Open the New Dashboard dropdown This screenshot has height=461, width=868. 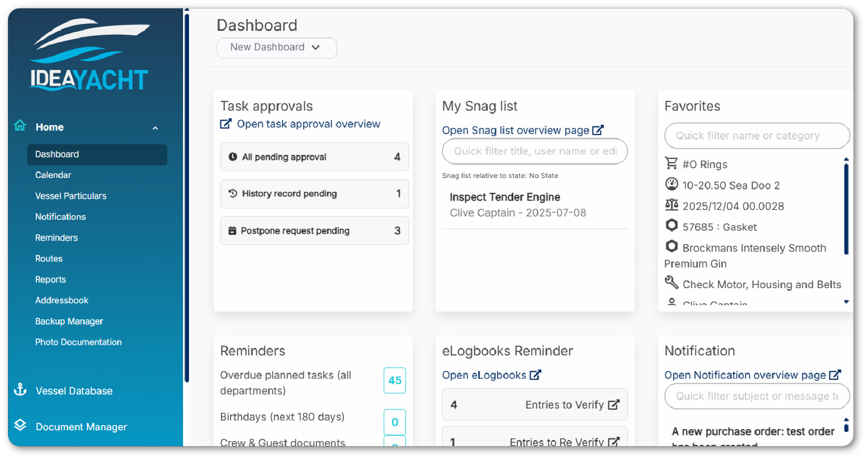tap(277, 47)
